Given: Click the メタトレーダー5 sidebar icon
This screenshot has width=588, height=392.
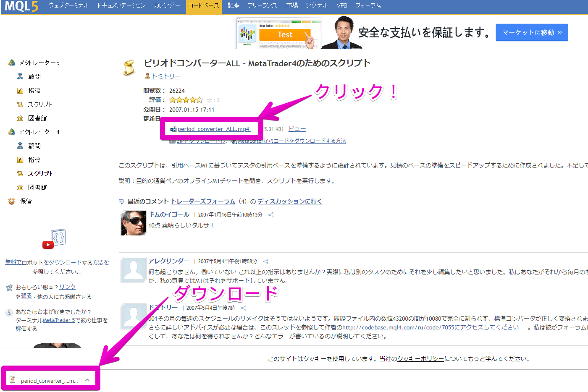Looking at the screenshot, I should tap(12, 63).
